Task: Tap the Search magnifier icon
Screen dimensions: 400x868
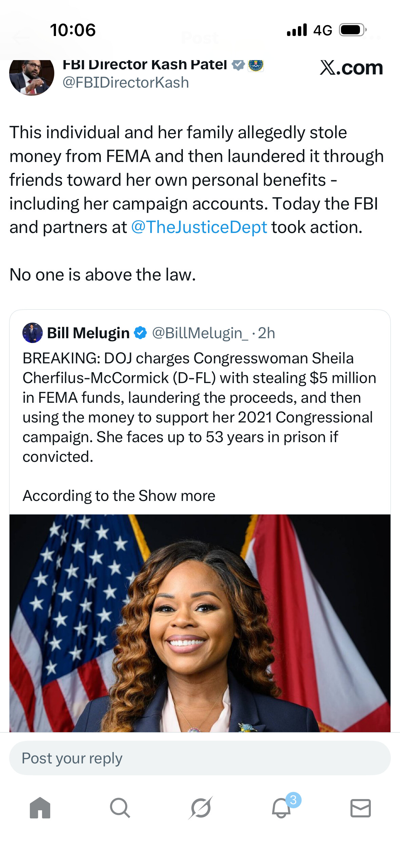Action: tap(120, 808)
